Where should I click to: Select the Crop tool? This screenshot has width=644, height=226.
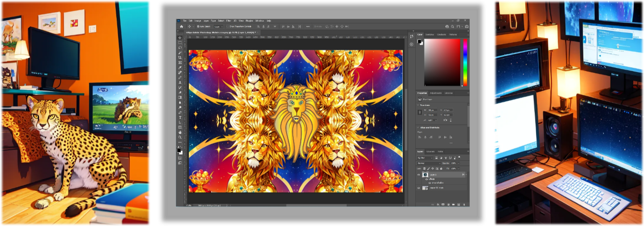tap(180, 58)
